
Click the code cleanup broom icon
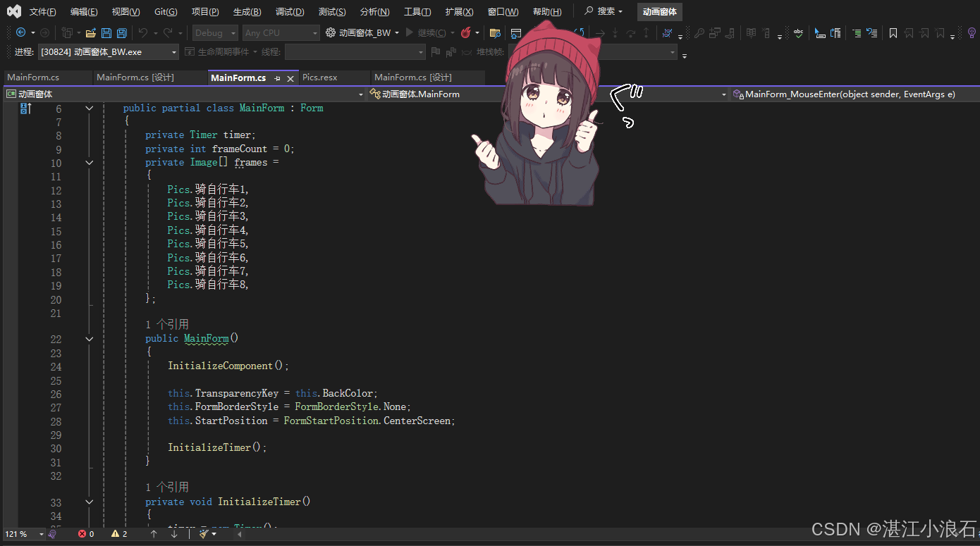coord(204,534)
